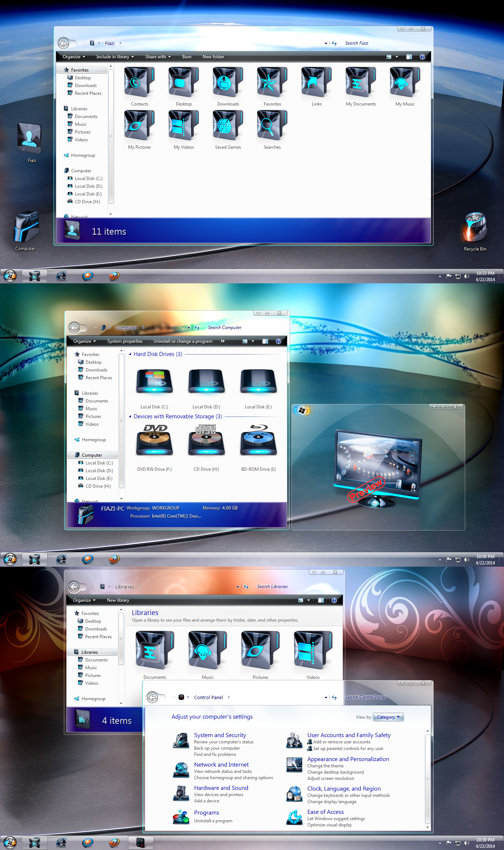Open the Music library icon
This screenshot has width=504, height=850.
pyautogui.click(x=207, y=650)
